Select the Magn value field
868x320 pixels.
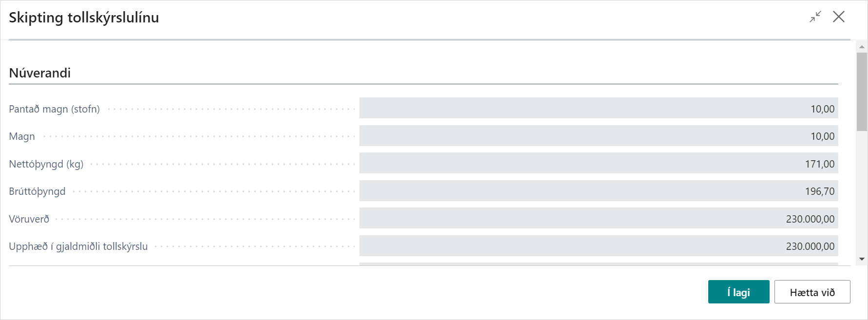[x=599, y=136]
